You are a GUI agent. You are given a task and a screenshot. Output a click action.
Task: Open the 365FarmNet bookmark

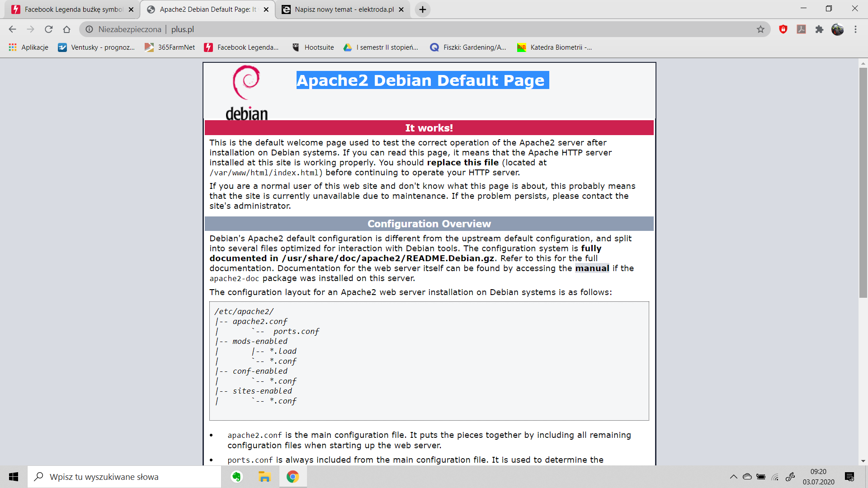click(x=170, y=47)
